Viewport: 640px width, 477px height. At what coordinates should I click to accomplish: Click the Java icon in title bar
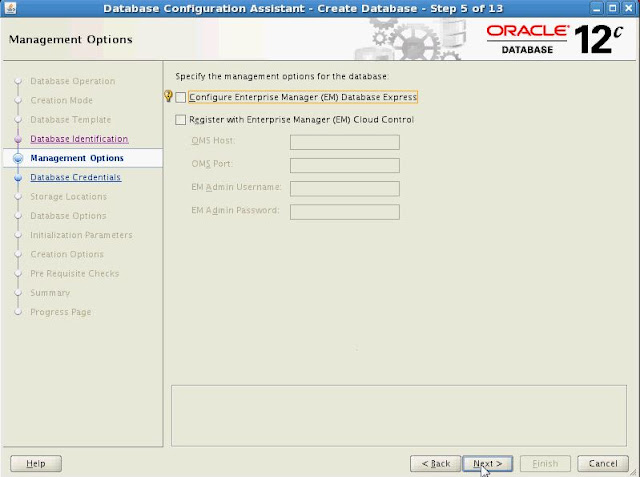click(x=10, y=8)
